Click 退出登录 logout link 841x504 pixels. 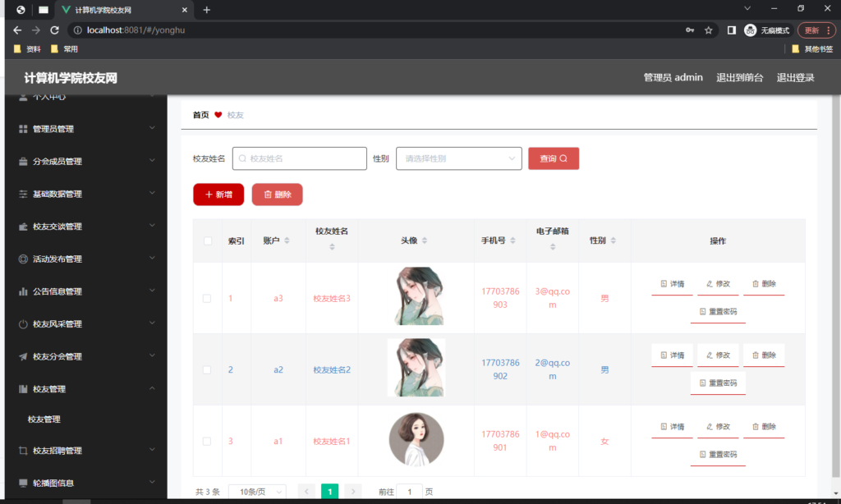coord(795,78)
